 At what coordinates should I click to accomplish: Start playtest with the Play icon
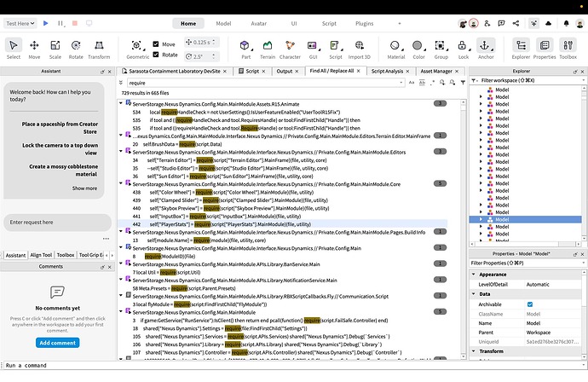(x=46, y=23)
